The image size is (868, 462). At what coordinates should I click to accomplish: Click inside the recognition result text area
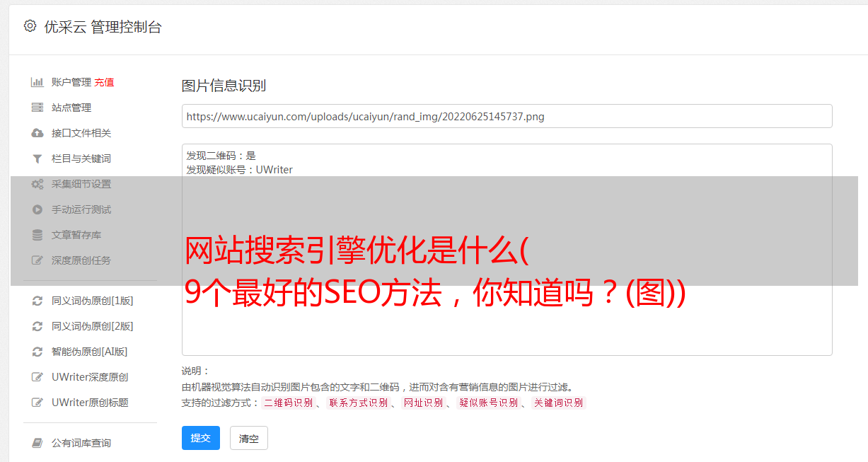[507, 249]
